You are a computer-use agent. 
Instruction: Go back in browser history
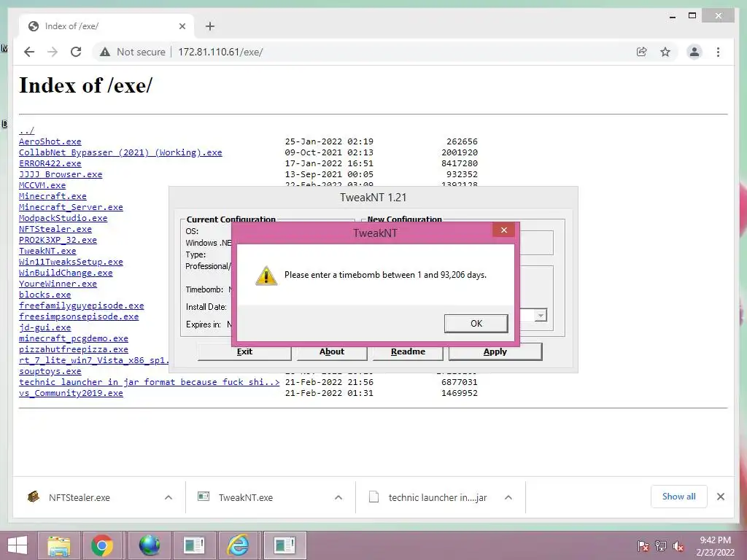click(x=29, y=52)
